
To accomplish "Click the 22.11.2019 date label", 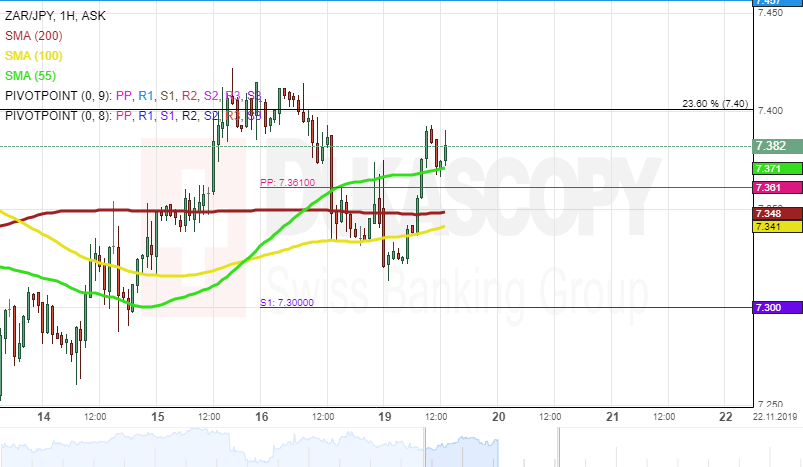I will click(775, 417).
